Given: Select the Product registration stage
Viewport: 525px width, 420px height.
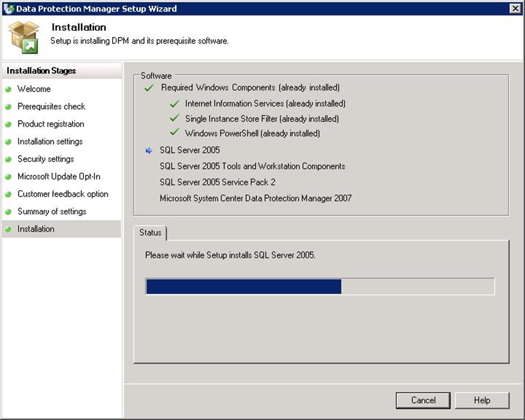Looking at the screenshot, I should tap(51, 124).
